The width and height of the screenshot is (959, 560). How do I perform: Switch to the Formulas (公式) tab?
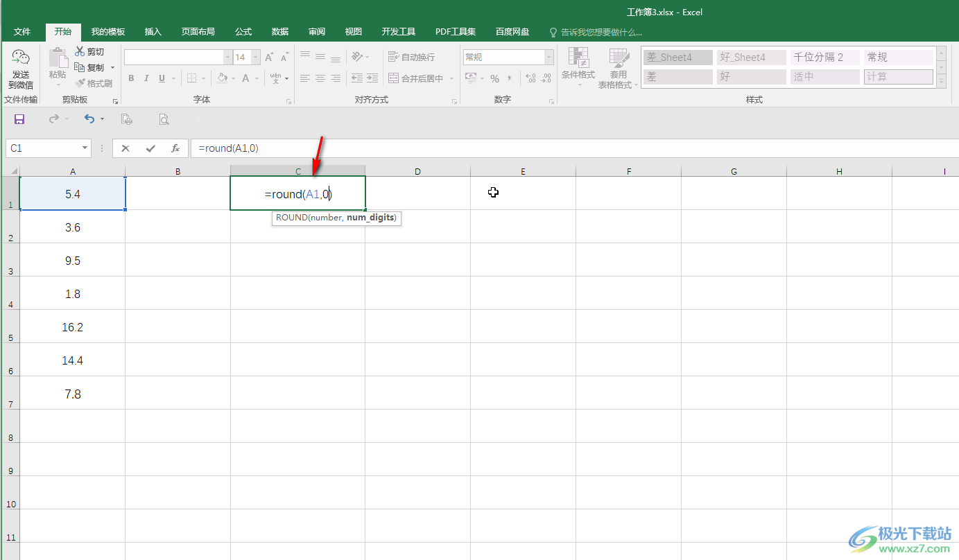[x=243, y=32]
